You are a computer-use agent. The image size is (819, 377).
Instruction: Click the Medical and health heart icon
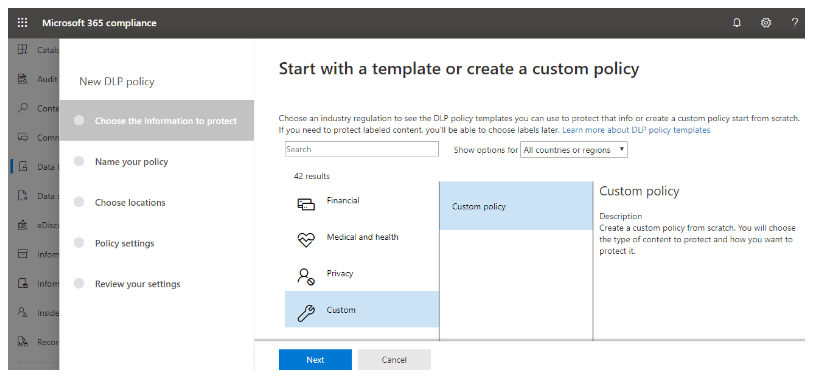click(x=306, y=240)
